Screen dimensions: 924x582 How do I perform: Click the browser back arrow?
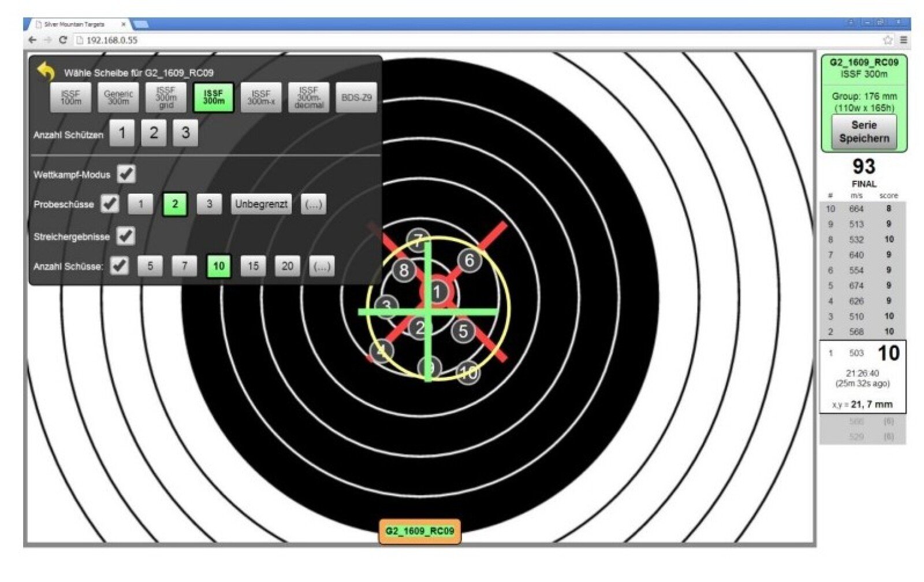pyautogui.click(x=32, y=40)
